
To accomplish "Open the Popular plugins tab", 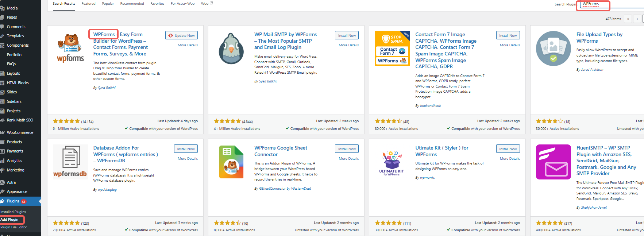I will pos(108,4).
